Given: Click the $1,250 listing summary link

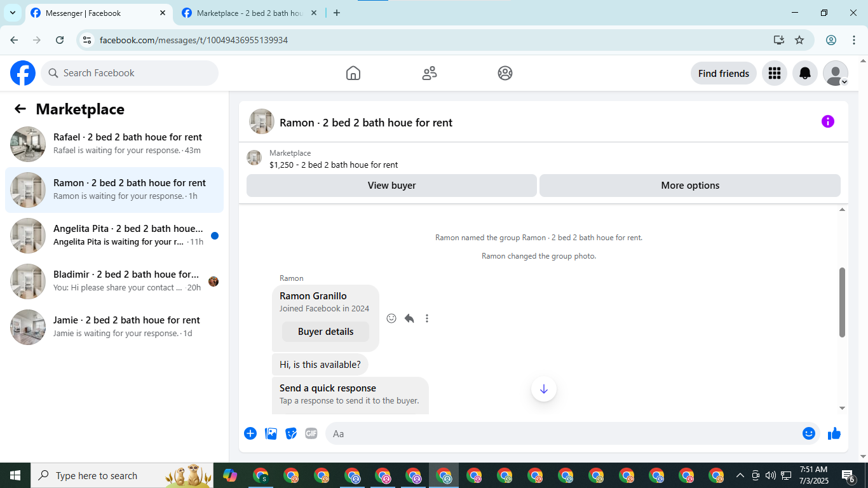Looking at the screenshot, I should click(334, 165).
